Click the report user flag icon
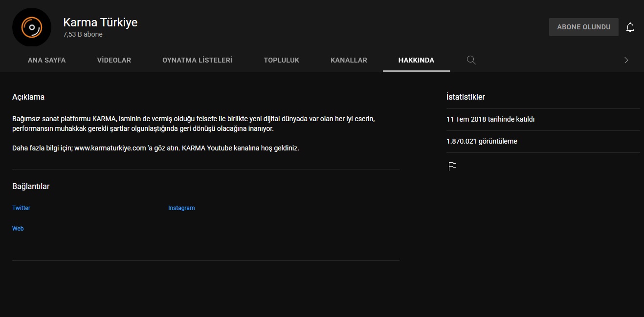The image size is (644, 317). coord(452,167)
